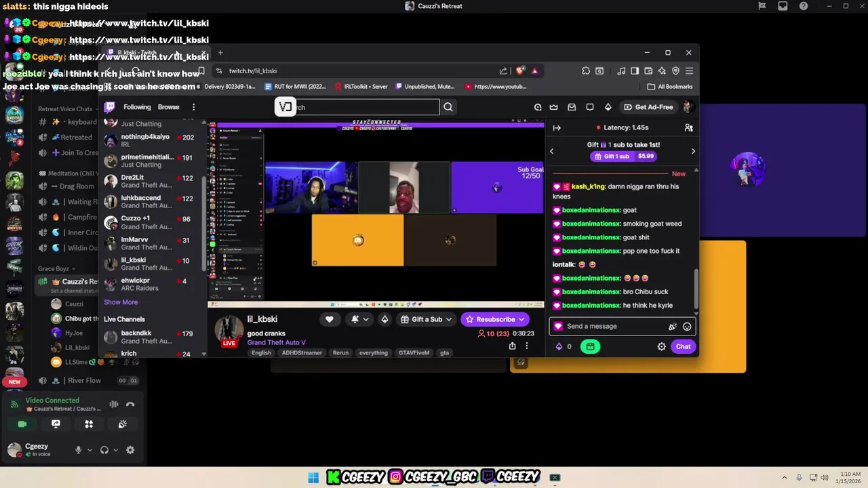Open Twitch notifications inbox icon
868x488 pixels.
point(572,107)
